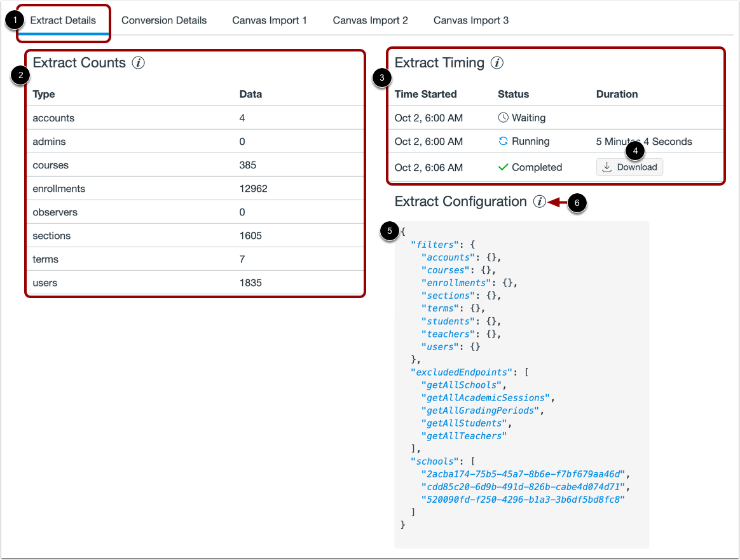Image resolution: width=740 pixels, height=560 pixels.
Task: Click the '5 Minutes 4 Seconds' duration
Action: pos(644,142)
